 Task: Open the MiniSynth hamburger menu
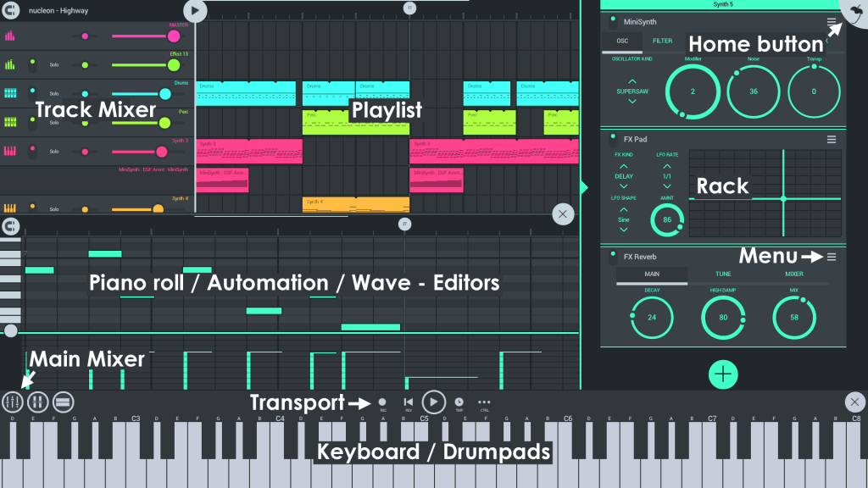coord(831,21)
